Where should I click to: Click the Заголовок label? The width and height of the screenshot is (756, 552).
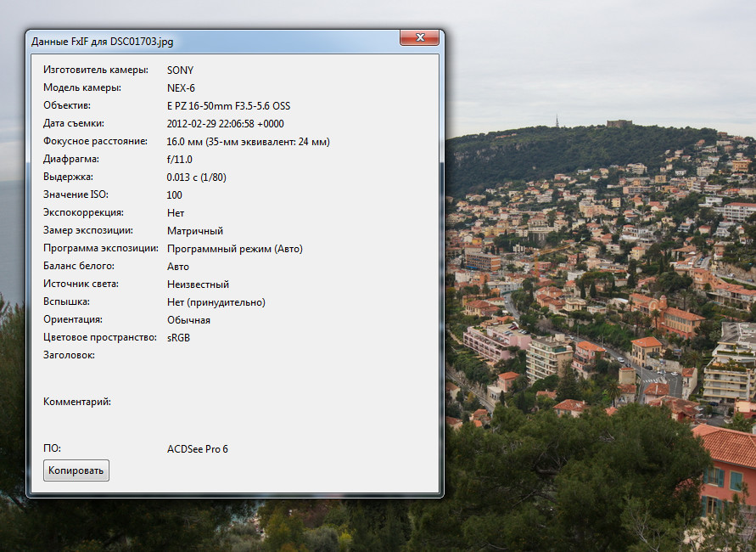click(x=69, y=355)
